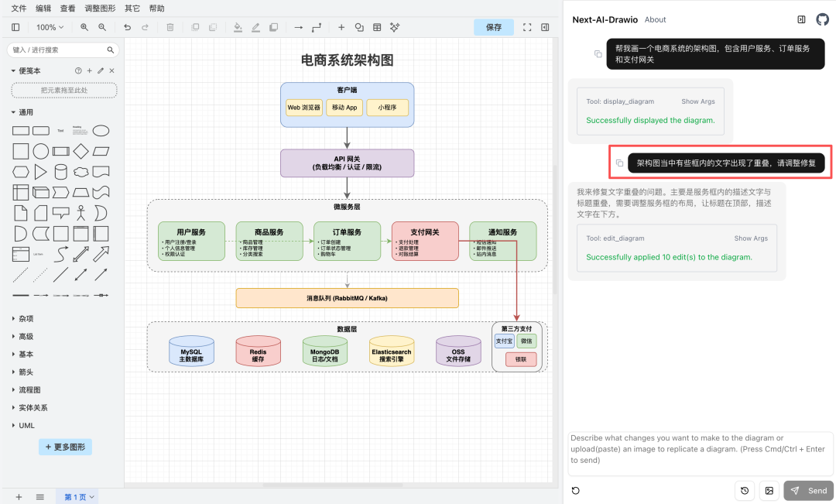Image resolution: width=836 pixels, height=504 pixels.
Task: Toggle the format panel on the right
Action: pyautogui.click(x=545, y=27)
